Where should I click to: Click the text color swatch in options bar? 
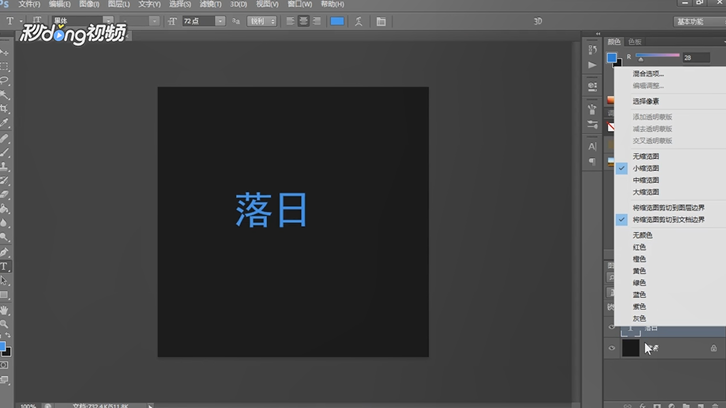[337, 21]
